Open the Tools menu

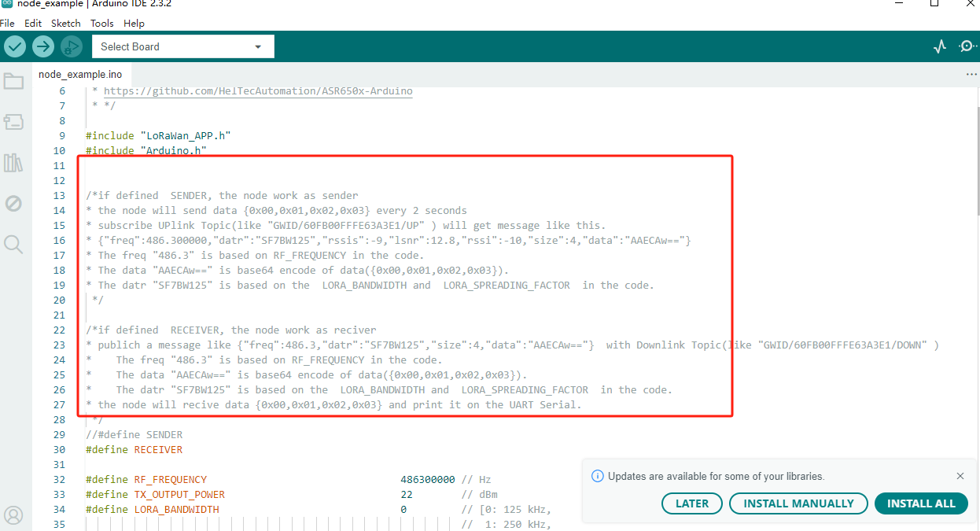coord(102,24)
